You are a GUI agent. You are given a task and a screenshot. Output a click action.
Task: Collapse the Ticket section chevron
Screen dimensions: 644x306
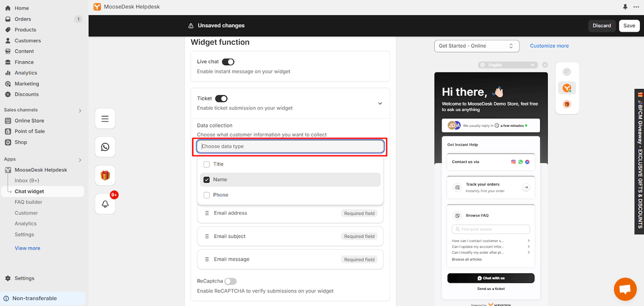[380, 103]
